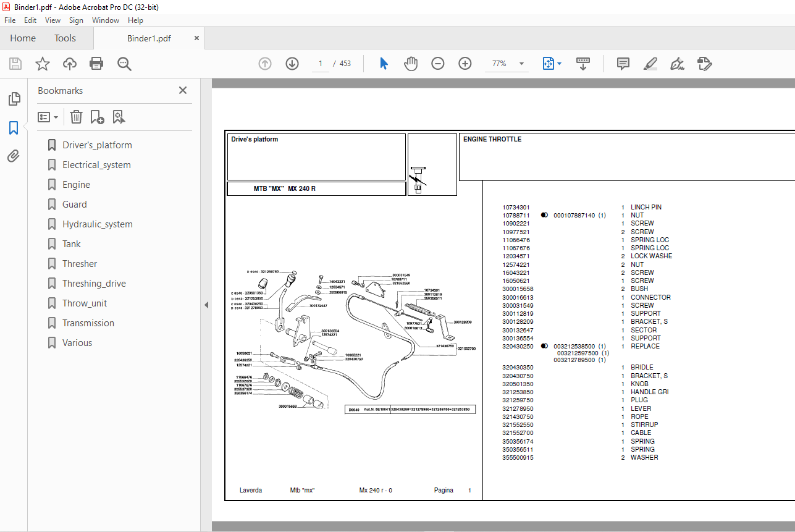The image size is (795, 532).
Task: Select the highlighter pen tool
Action: click(x=650, y=64)
